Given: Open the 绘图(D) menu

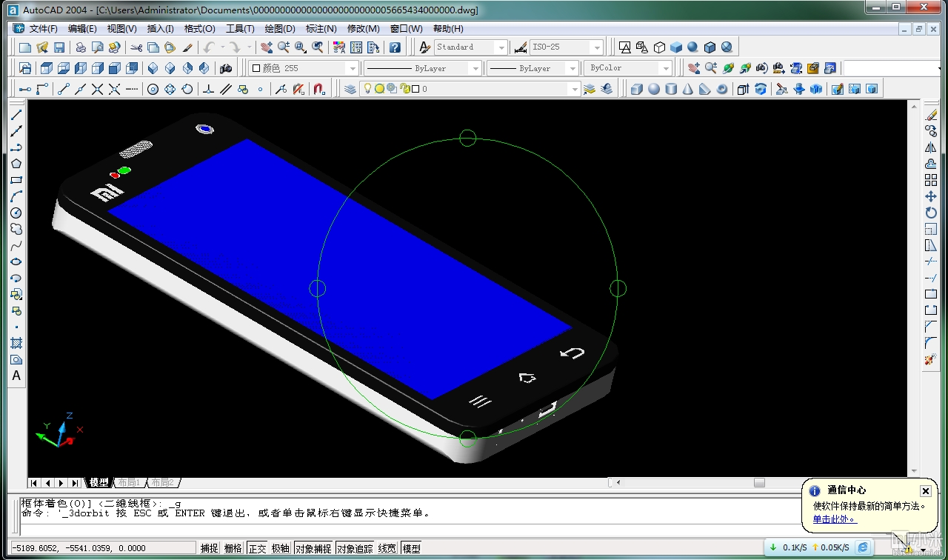Looking at the screenshot, I should (x=279, y=29).
